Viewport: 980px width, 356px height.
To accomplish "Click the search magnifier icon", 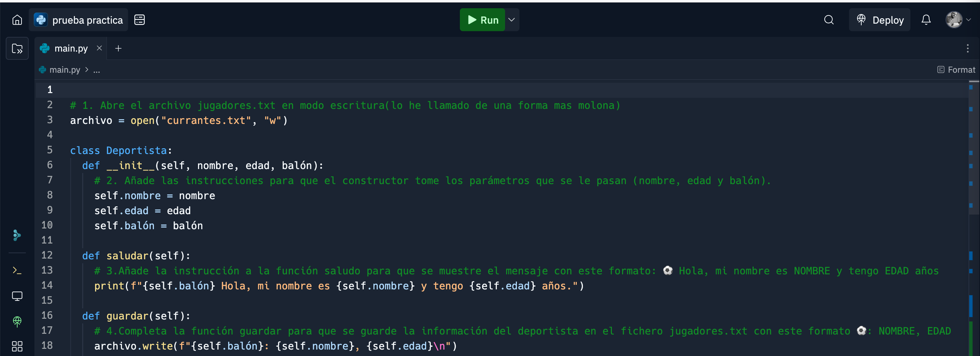I will coord(829,20).
